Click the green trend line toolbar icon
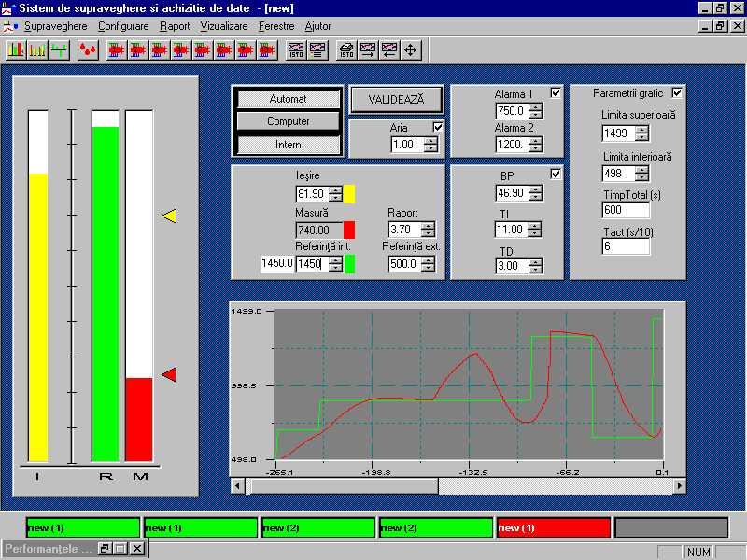 60,49
